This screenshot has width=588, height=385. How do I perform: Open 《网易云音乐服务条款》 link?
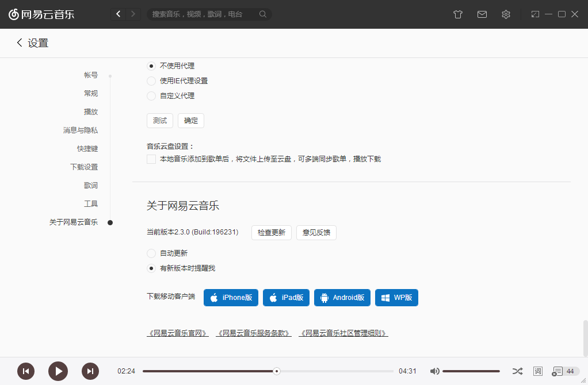pos(254,333)
